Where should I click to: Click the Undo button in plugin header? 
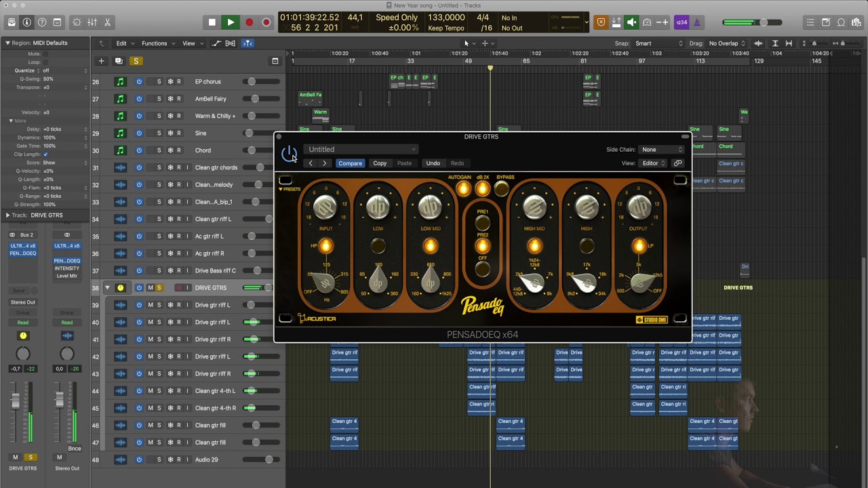(433, 163)
